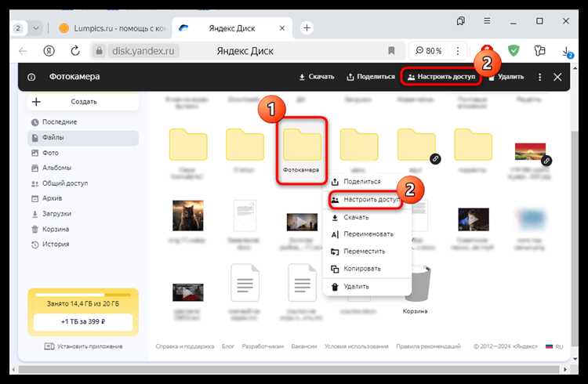
Task: Choose Копировать from the context menu
Action: (x=361, y=269)
